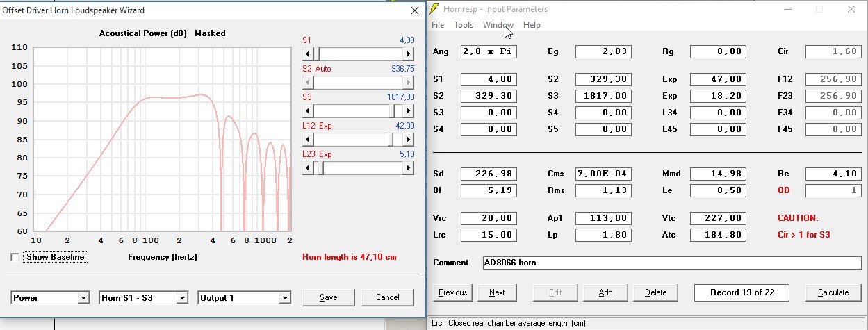Click the S1 slider left arrow
This screenshot has height=330, width=868.
[x=309, y=53]
